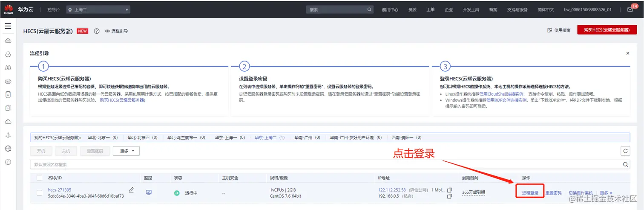
Task: Open the 企业 menu
Action: tap(449, 9)
